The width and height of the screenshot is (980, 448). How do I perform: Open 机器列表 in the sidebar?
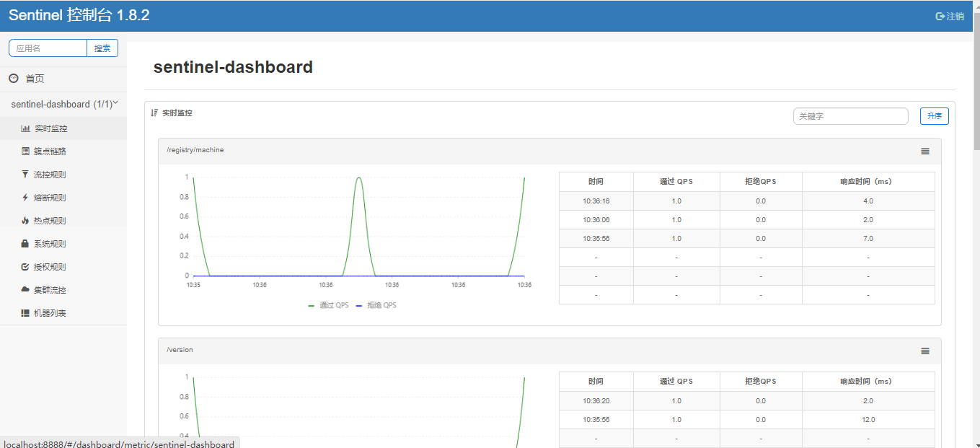pyautogui.click(x=63, y=313)
